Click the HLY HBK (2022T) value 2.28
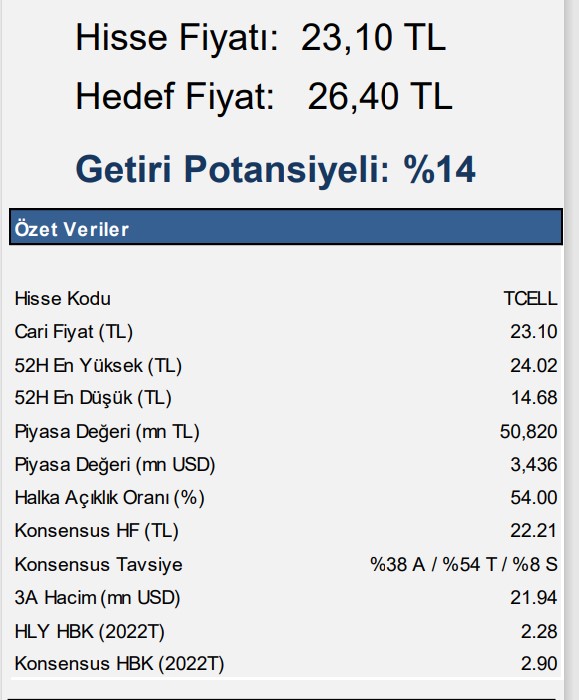The width and height of the screenshot is (579, 700). tap(539, 631)
